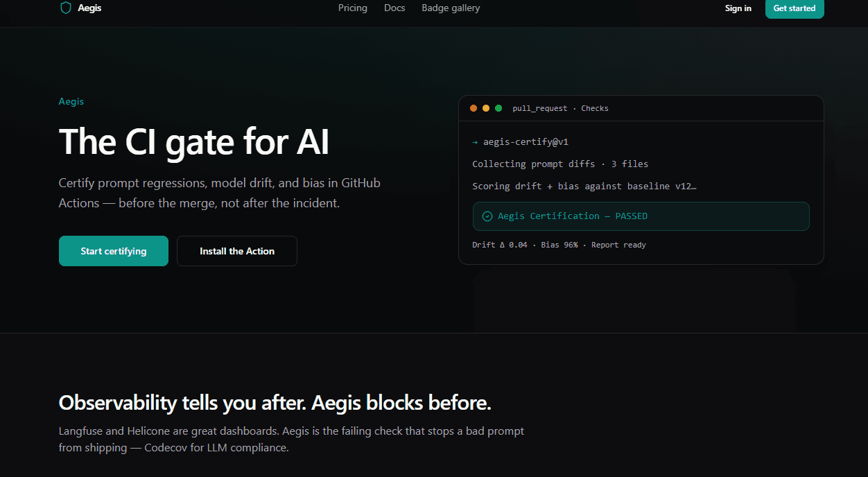Screen dimensions: 868x477
Task: Click the Collecting prompt diffs line
Action: pos(560,164)
